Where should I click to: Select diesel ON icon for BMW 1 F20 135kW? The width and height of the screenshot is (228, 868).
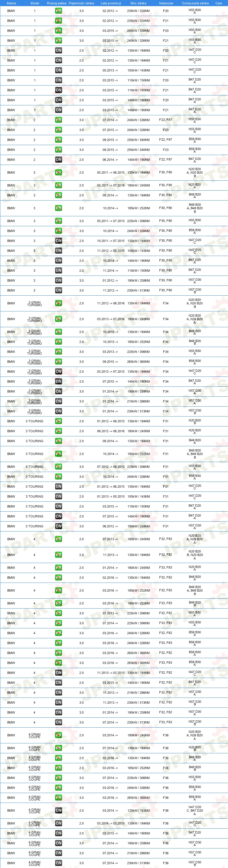coord(58,50)
